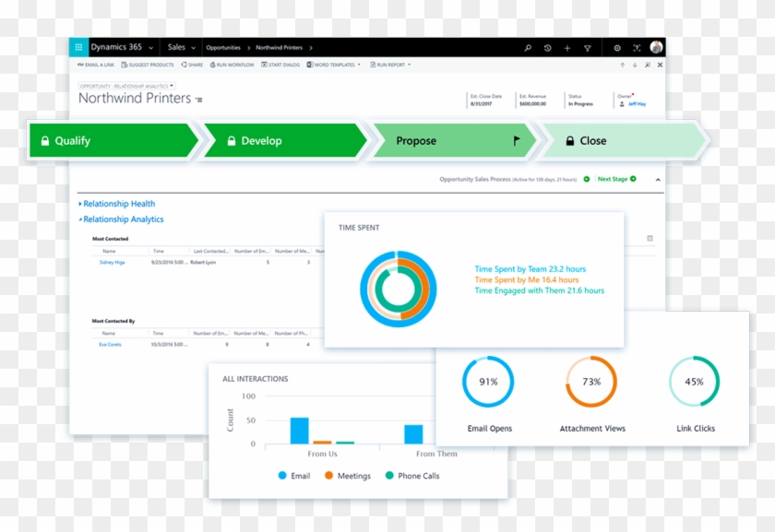Open the user profile avatar

[x=656, y=47]
